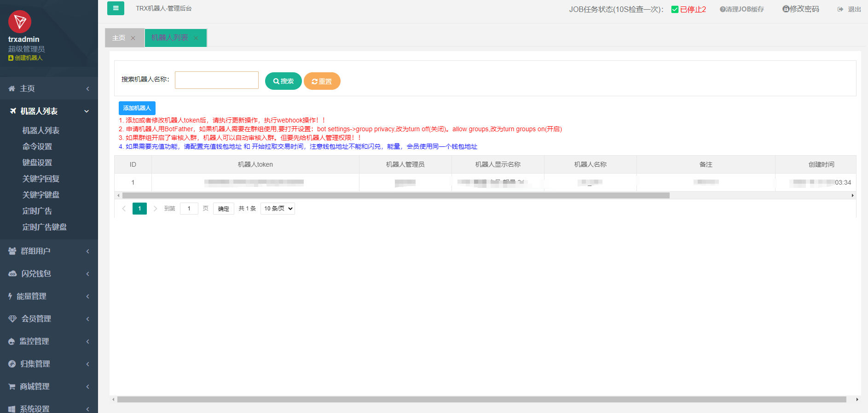Expand the 系统设置 menu chevron
This screenshot has width=868, height=413.
click(x=87, y=409)
